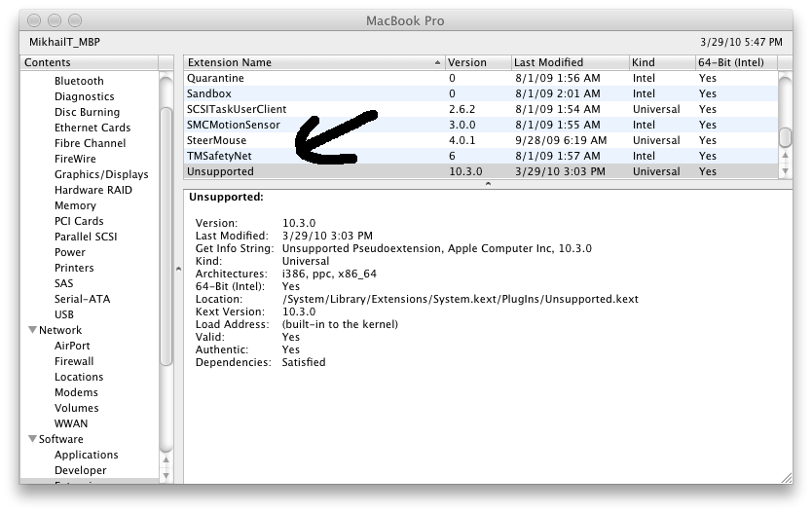The width and height of the screenshot is (812, 513).
Task: Select the Unsupported extension row
Action: pos(481,170)
